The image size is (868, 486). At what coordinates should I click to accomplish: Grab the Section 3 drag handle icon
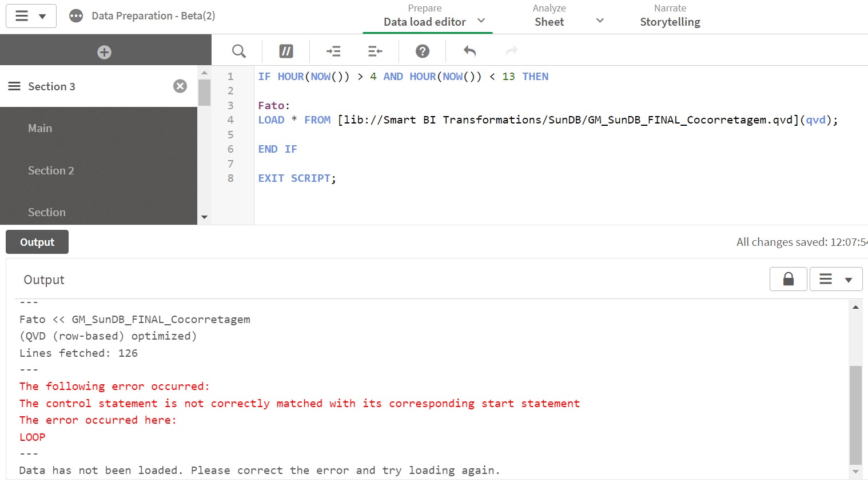click(14, 86)
